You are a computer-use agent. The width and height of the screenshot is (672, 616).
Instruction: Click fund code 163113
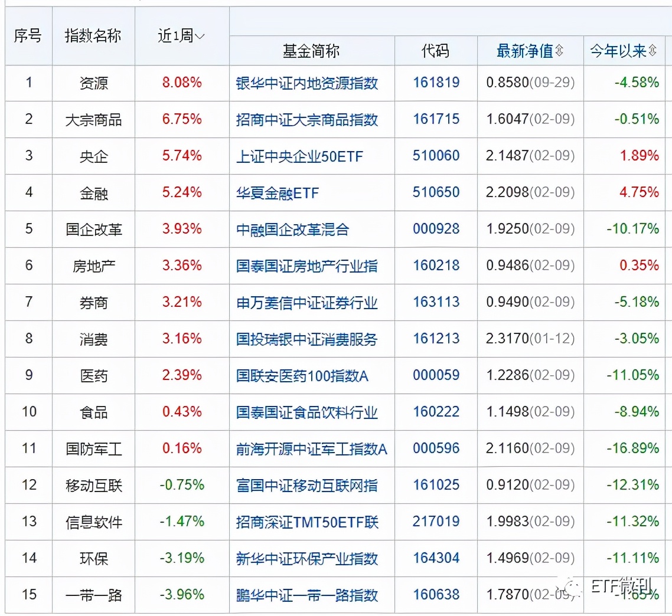[436, 302]
